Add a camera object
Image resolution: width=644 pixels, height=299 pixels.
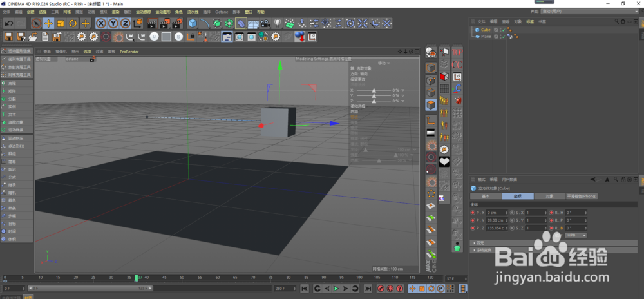[265, 23]
